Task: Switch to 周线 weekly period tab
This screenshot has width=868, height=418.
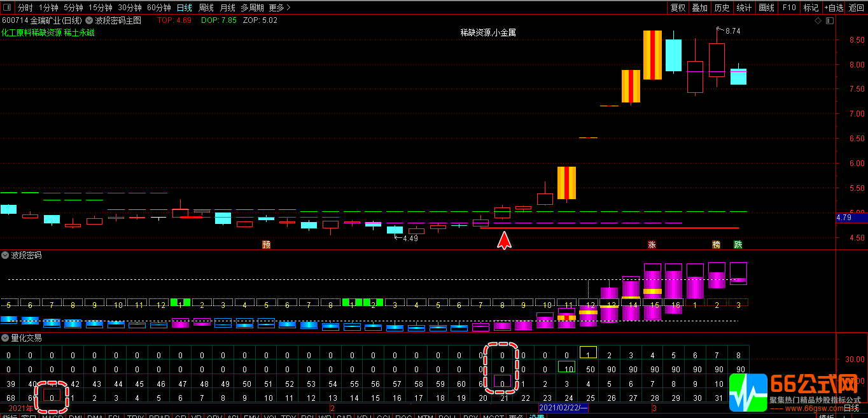Action: pos(206,8)
